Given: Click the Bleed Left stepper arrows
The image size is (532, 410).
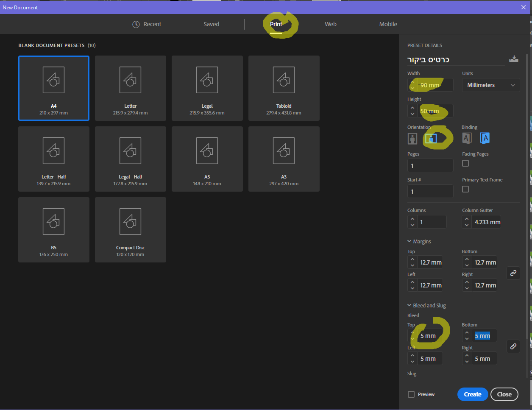Looking at the screenshot, I should (412, 359).
